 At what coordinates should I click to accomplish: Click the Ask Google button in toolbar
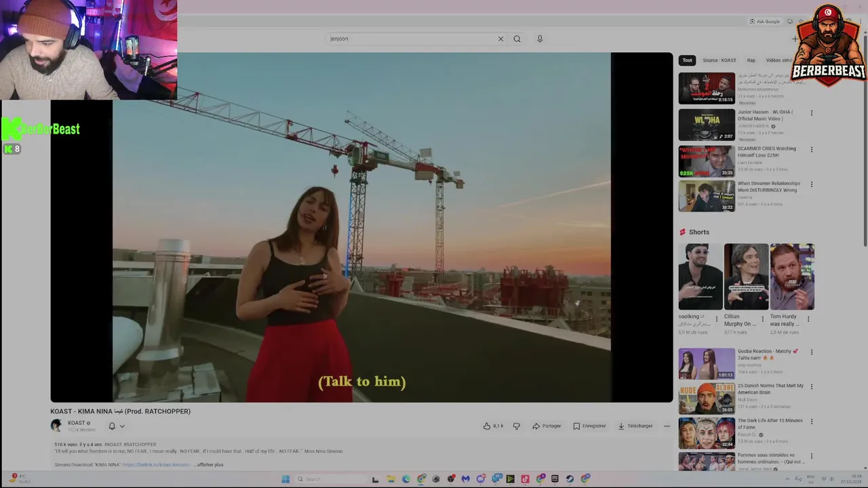(x=764, y=22)
